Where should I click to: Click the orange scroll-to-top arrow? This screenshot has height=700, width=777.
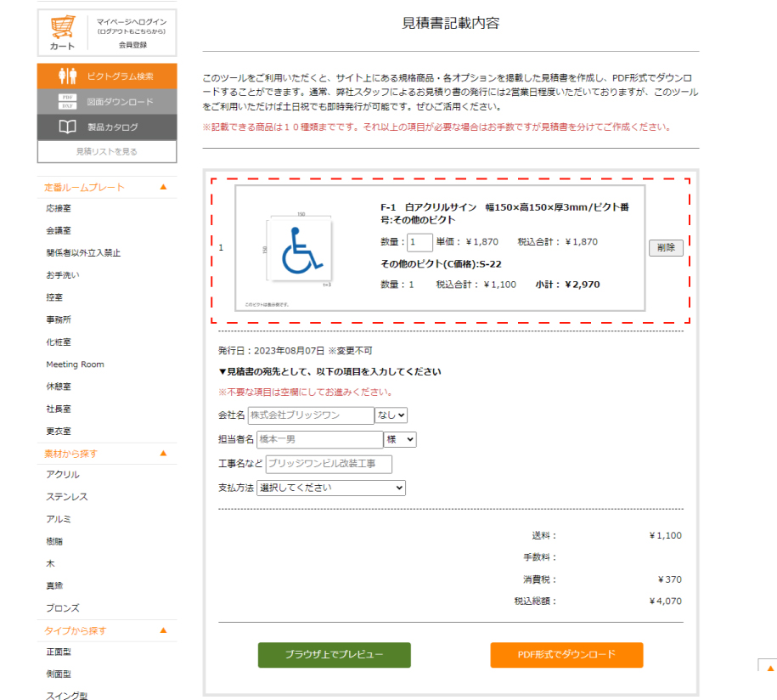(x=769, y=669)
